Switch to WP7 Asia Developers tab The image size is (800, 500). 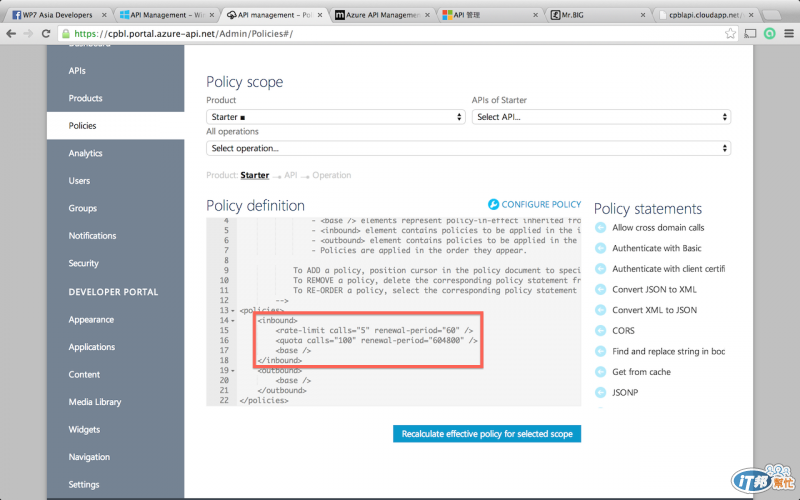tap(57, 15)
